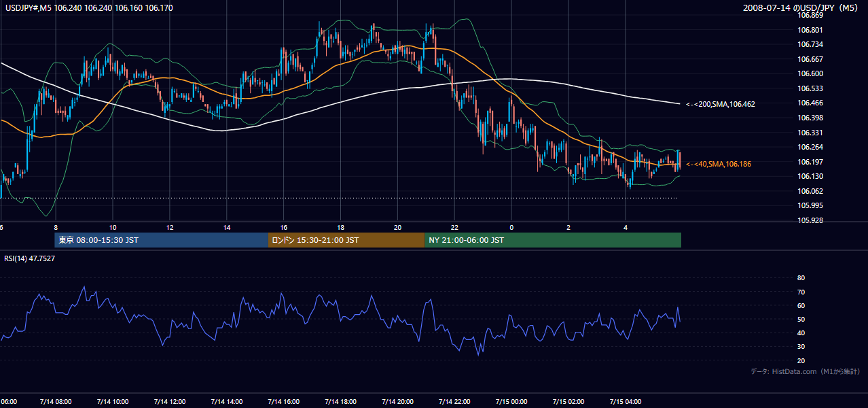Screen dimensions: 868x408
Task: Click price axis value 106.801
Action: 811,29
